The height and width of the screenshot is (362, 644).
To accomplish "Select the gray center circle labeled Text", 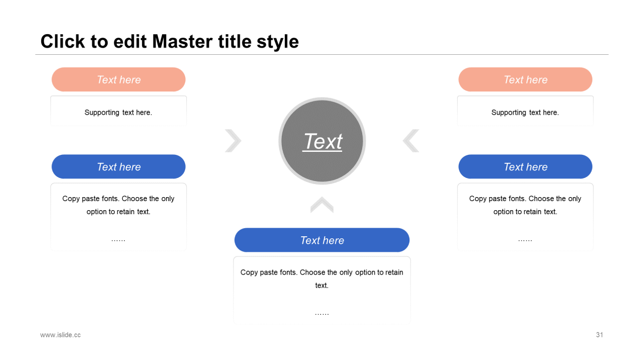I will click(x=322, y=141).
